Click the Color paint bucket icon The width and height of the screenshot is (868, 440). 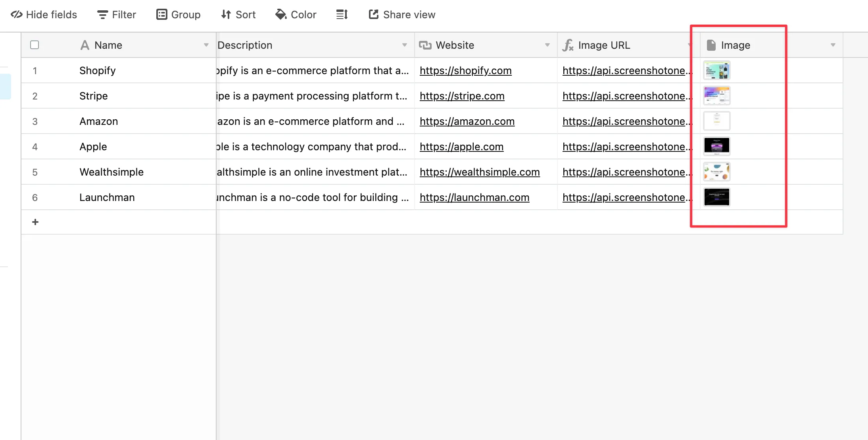tap(280, 14)
